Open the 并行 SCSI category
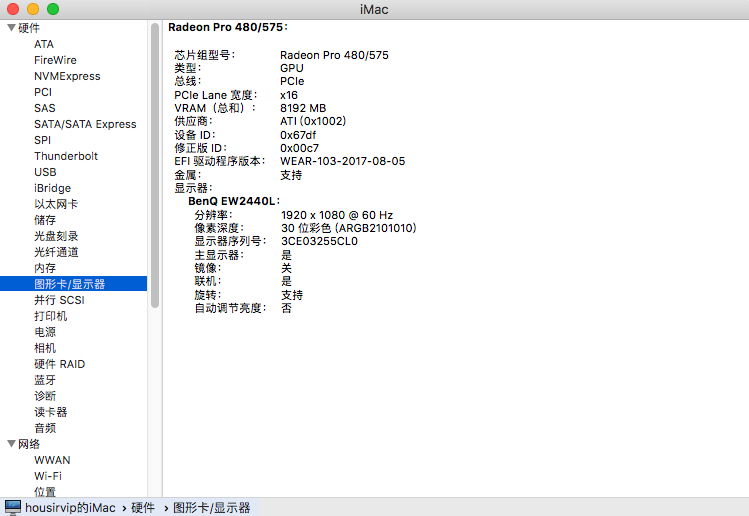This screenshot has height=516, width=749. [59, 300]
